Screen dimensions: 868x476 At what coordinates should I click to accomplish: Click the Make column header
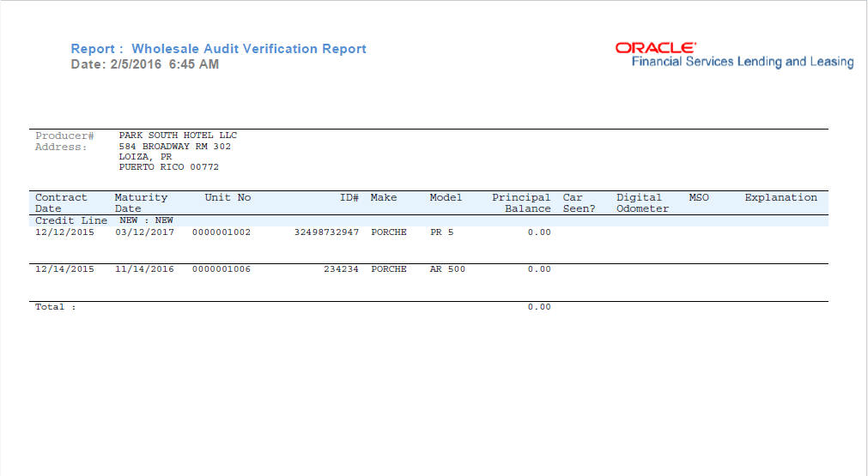(x=384, y=197)
